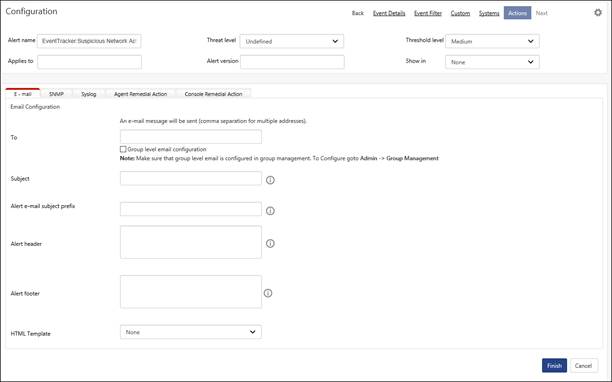Open the Console Remedial Action tab

(x=213, y=94)
